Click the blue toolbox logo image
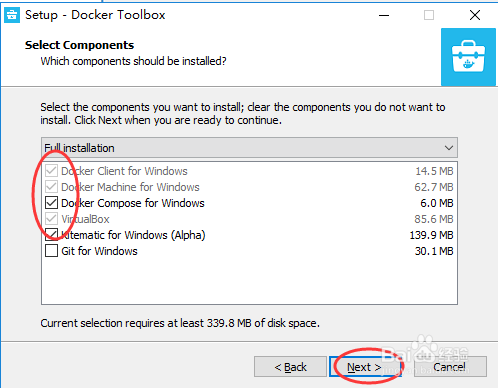 click(x=468, y=57)
